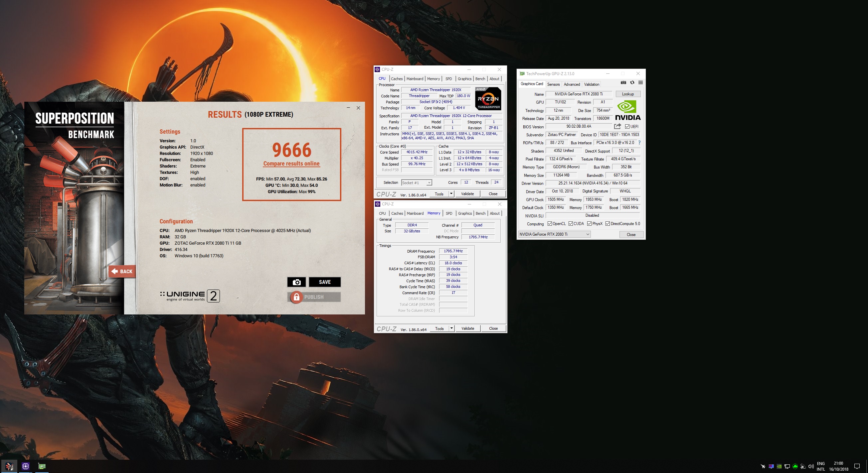Image resolution: width=868 pixels, height=473 pixels.
Task: Toggle the OpenCL checkbox
Action: [550, 224]
